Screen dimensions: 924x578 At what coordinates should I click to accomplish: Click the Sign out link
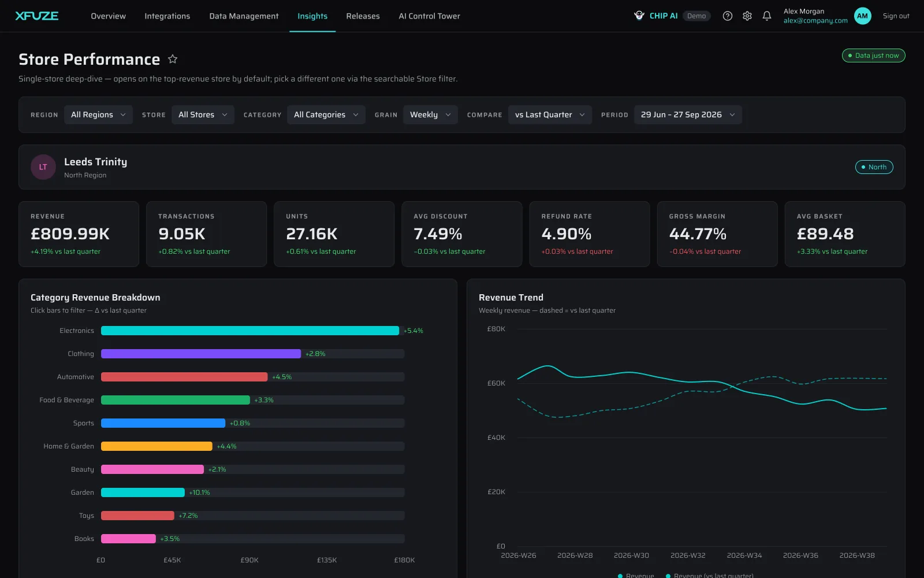pos(896,16)
